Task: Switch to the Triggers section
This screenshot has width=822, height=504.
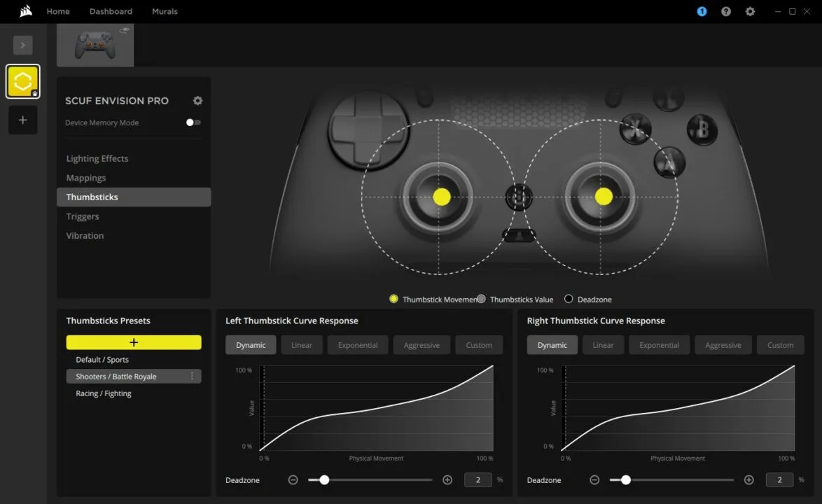Action: point(83,216)
